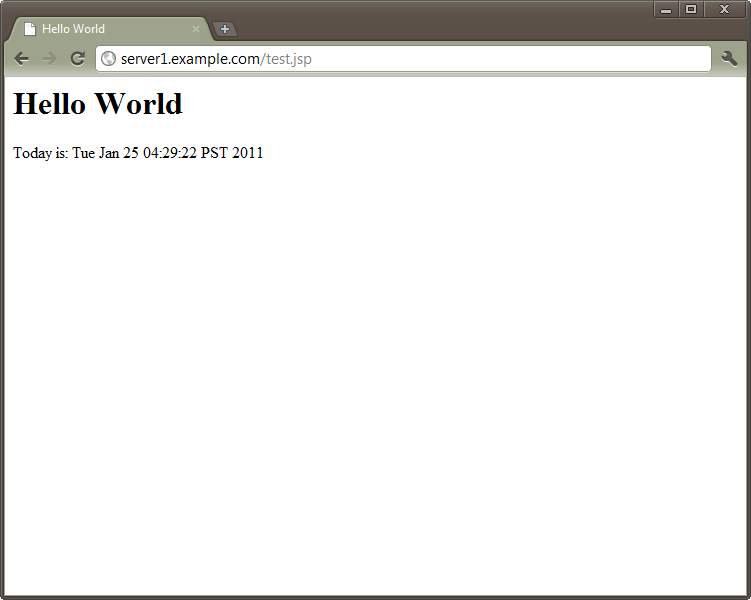Reload the test.jsp page

pyautogui.click(x=78, y=58)
